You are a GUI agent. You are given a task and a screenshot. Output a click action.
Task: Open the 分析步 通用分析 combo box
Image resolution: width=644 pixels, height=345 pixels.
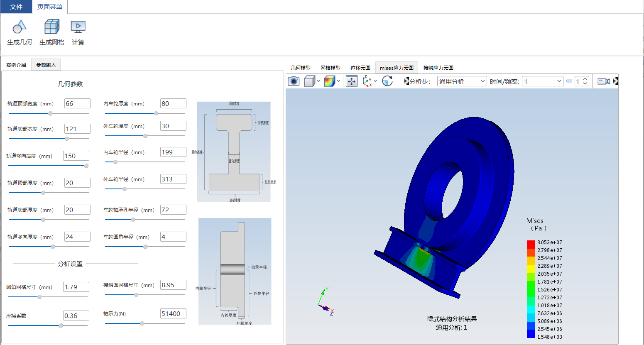462,81
